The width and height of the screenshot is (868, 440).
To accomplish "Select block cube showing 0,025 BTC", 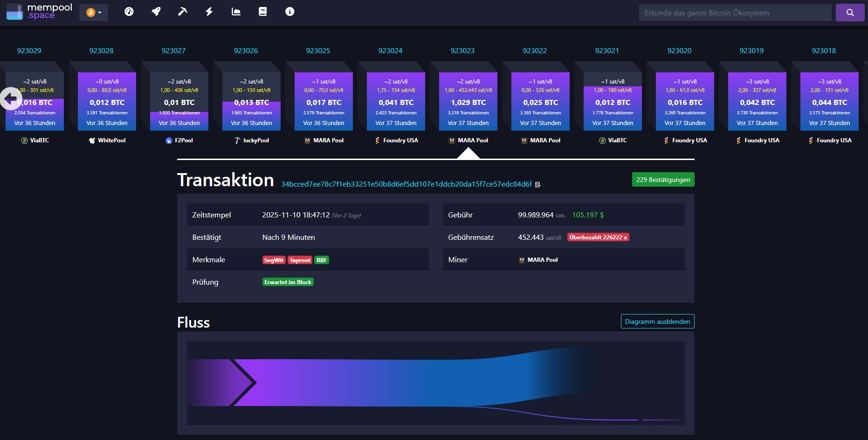I will (x=540, y=101).
